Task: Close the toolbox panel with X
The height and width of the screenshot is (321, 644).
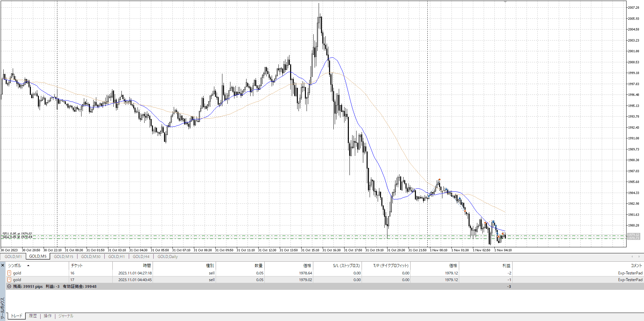Action: [3, 265]
